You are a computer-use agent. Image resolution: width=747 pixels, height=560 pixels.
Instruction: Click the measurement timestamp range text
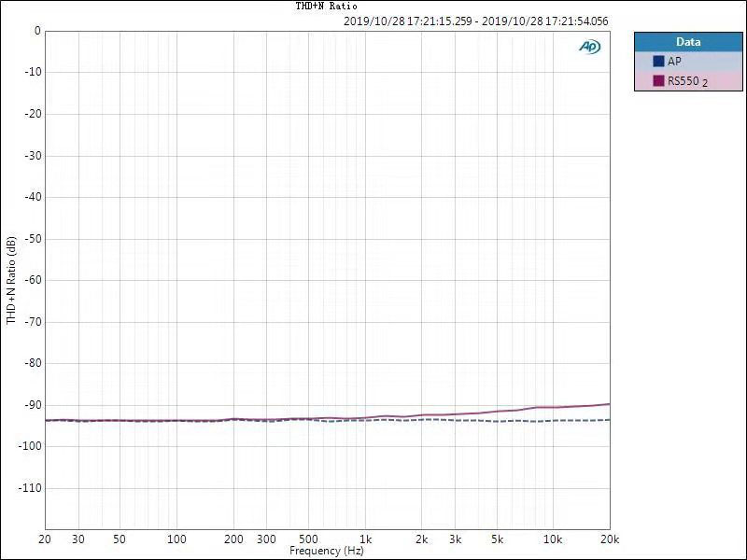point(476,20)
